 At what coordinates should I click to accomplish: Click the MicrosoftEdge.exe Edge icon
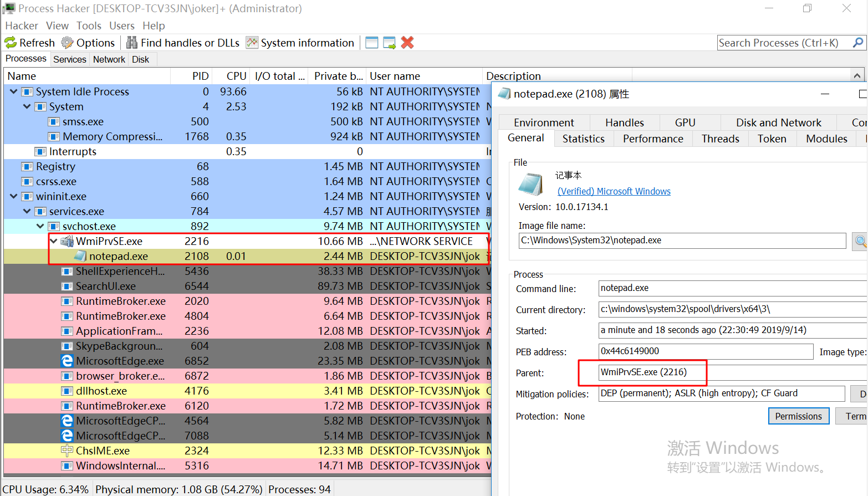[67, 361]
